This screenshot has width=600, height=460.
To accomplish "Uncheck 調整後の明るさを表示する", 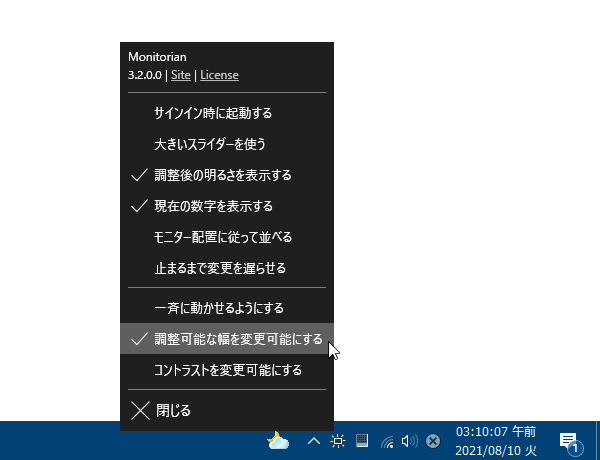I will tap(227, 175).
